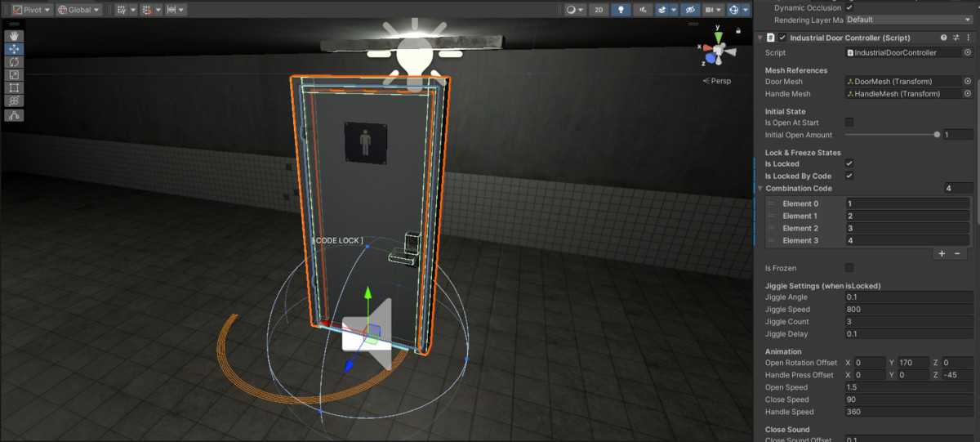
Task: Toggle scene audio mute button
Action: (x=644, y=10)
